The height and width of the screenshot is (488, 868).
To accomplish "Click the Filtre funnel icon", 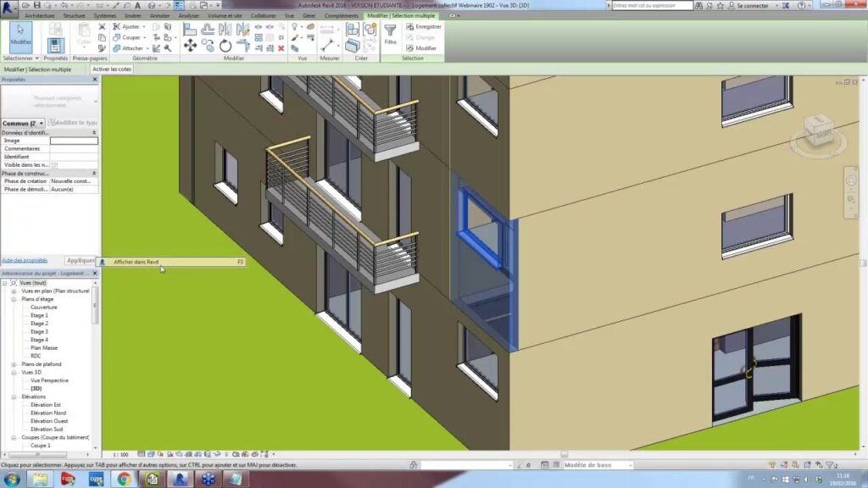I will pyautogui.click(x=390, y=34).
